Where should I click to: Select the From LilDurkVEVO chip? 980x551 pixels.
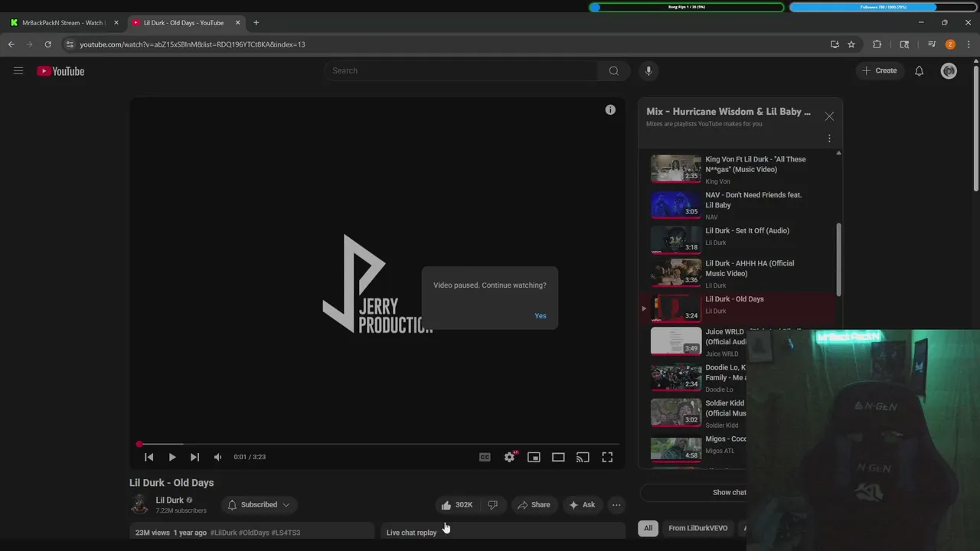click(x=698, y=528)
